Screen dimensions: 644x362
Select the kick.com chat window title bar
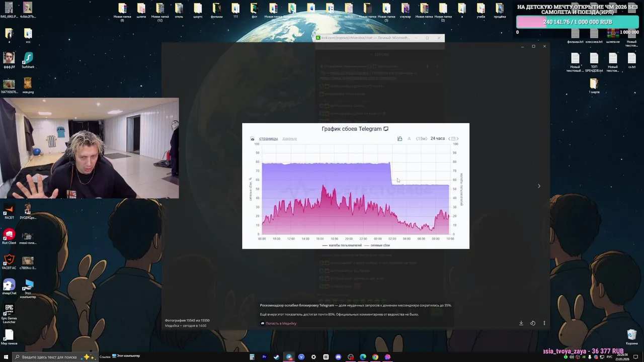(x=380, y=38)
